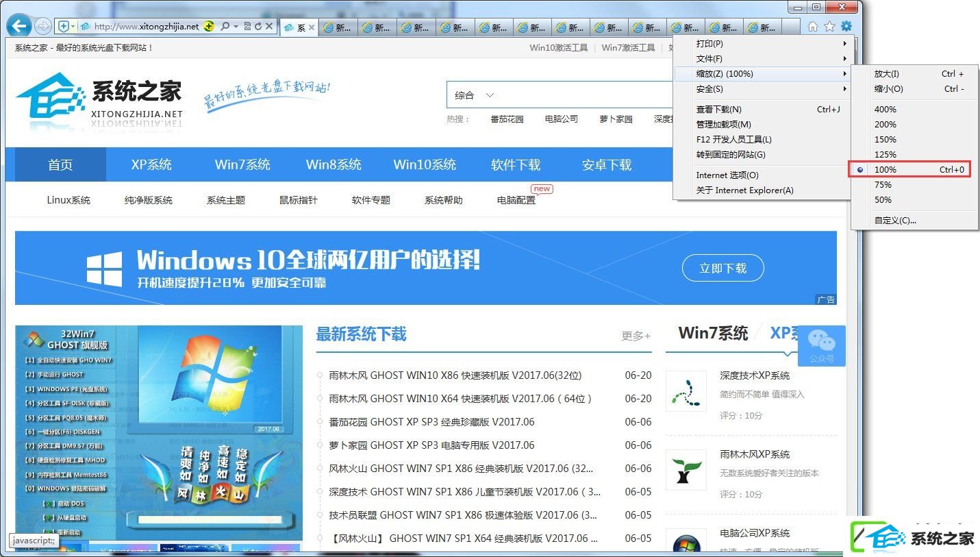Click hot search link 电脑公司
This screenshot has width=980, height=557.
pyautogui.click(x=562, y=119)
